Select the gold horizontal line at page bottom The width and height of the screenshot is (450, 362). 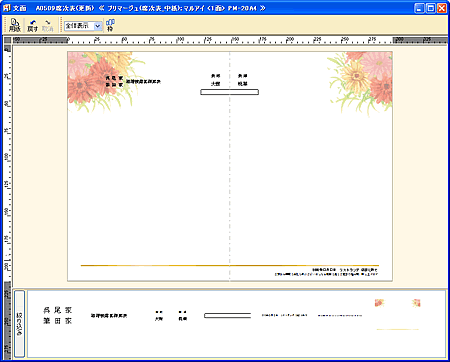(230, 265)
